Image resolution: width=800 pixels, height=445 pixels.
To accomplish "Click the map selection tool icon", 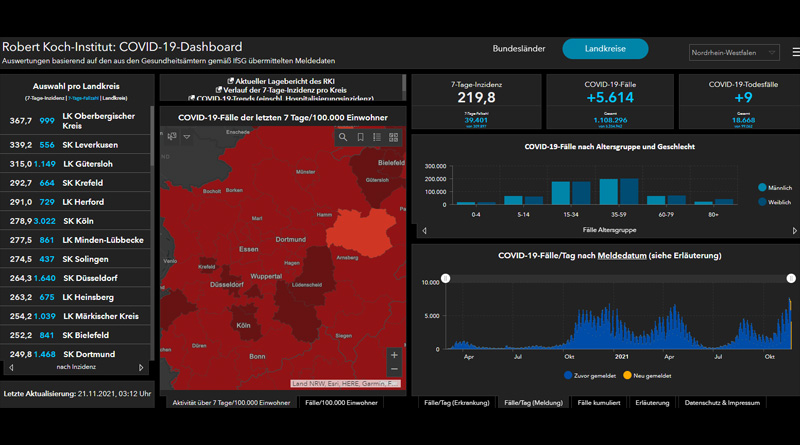I will (172, 136).
